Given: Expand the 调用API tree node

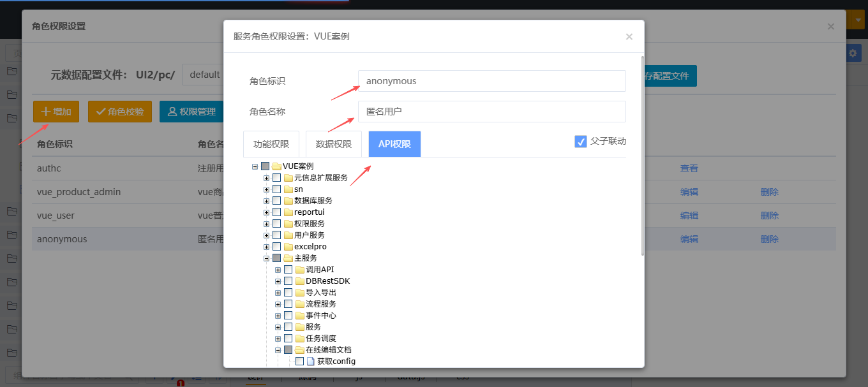Looking at the screenshot, I should [278, 270].
